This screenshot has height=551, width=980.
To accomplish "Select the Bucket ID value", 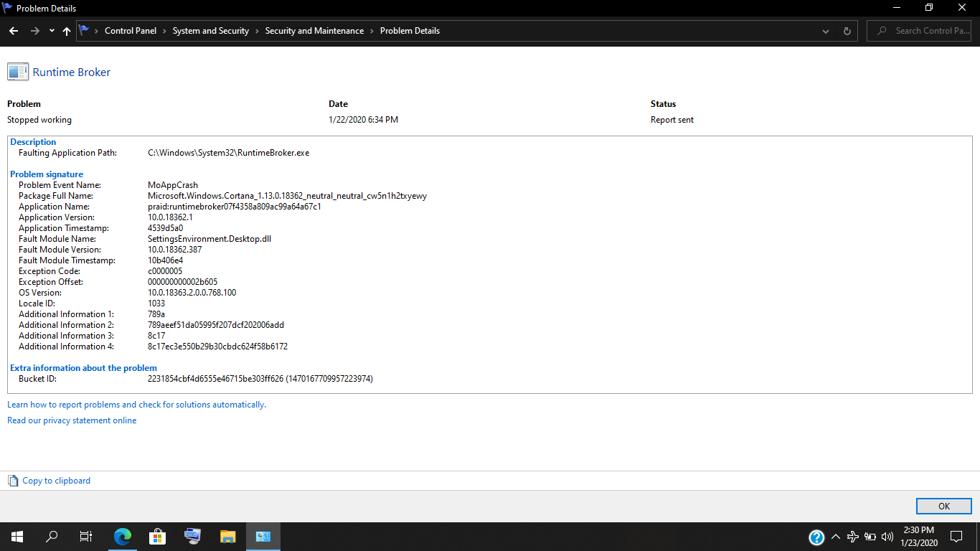I will click(260, 379).
